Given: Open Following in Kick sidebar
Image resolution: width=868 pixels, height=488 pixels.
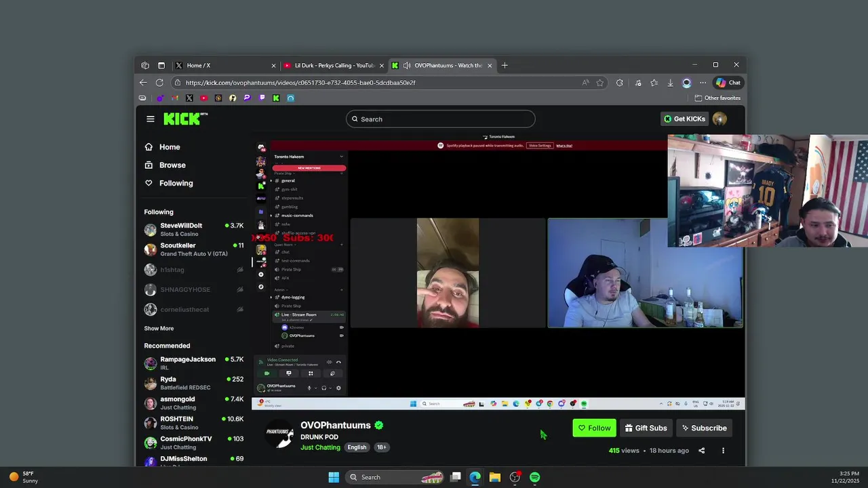Looking at the screenshot, I should click(169, 183).
